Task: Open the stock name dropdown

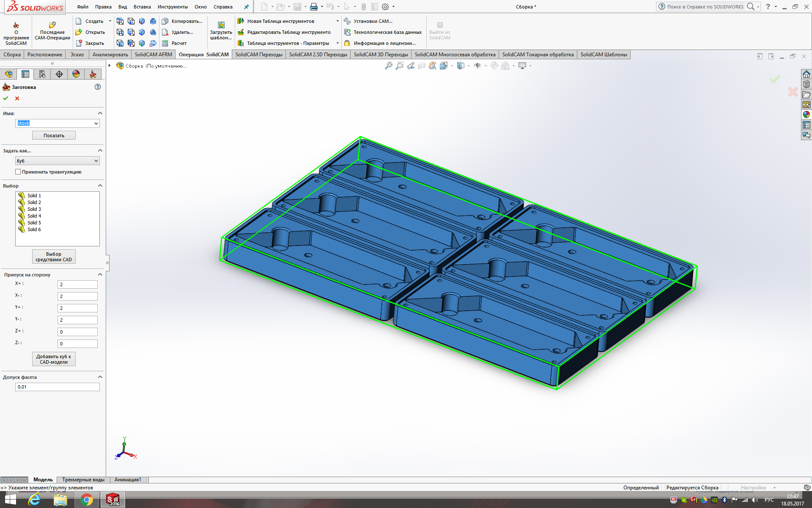Action: pyautogui.click(x=96, y=124)
